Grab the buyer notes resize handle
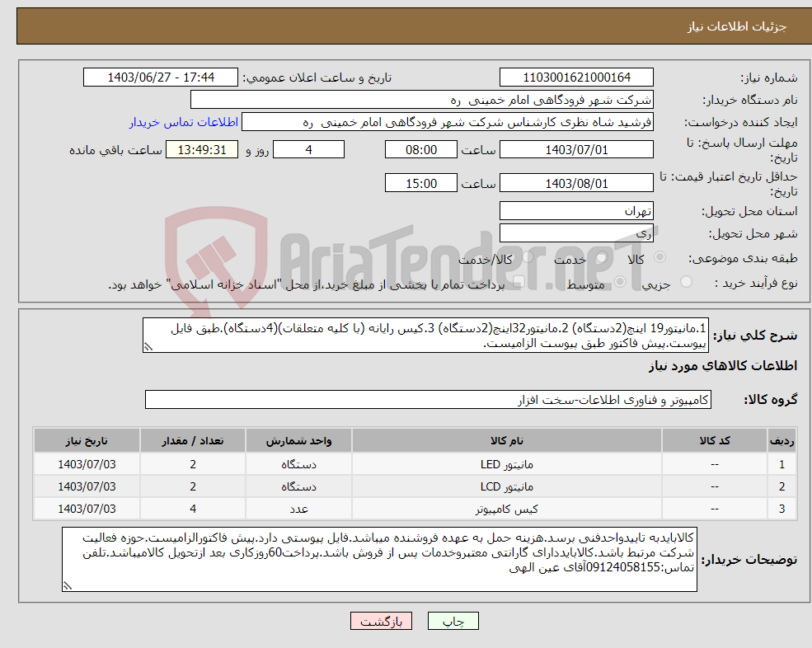The height and width of the screenshot is (648, 812). point(68,586)
